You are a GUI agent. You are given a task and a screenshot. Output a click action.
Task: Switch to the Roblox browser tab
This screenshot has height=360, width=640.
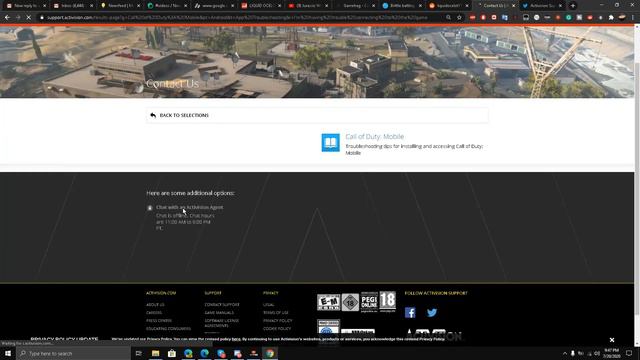(x=167, y=6)
